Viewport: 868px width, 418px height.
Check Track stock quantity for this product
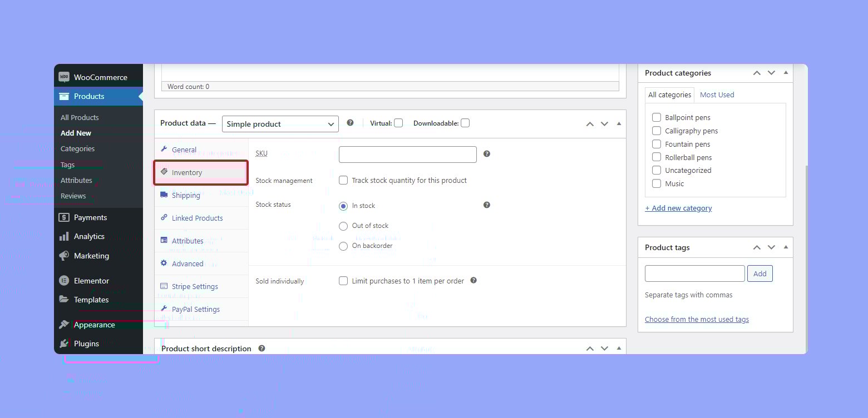[x=343, y=180]
